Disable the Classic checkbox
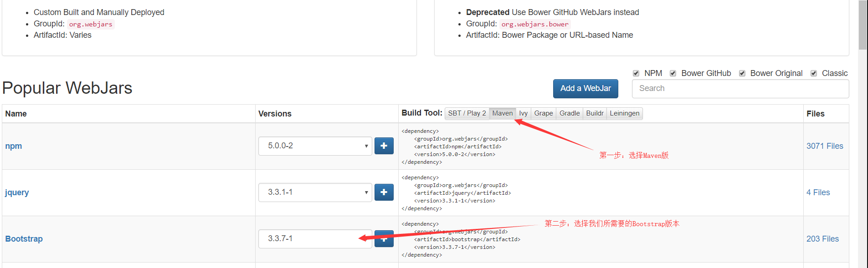The width and height of the screenshot is (868, 268). coord(814,73)
